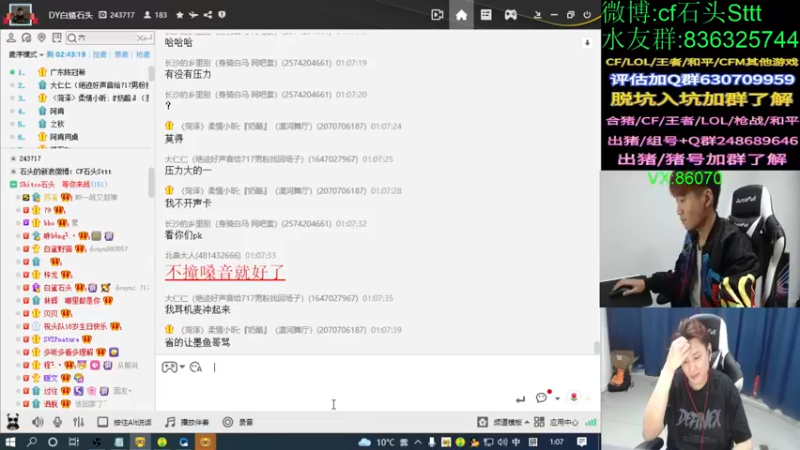Select user SVIPnature in member list

coord(61,339)
